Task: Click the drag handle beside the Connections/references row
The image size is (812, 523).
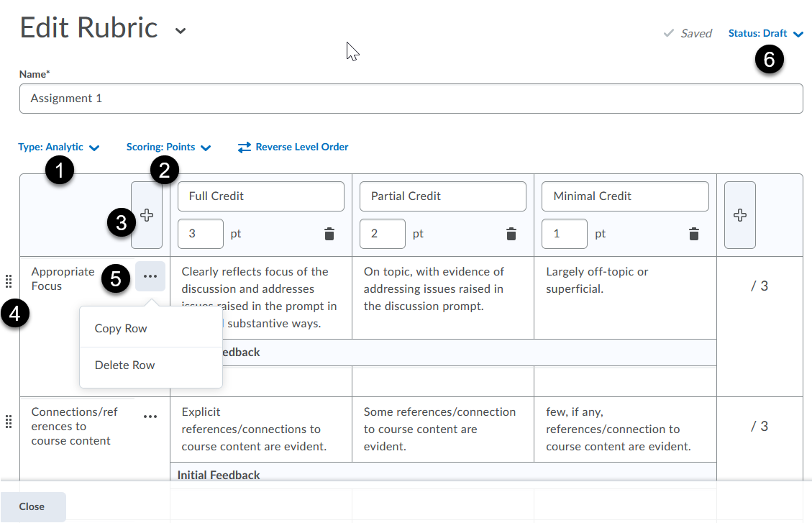Action: [9, 422]
